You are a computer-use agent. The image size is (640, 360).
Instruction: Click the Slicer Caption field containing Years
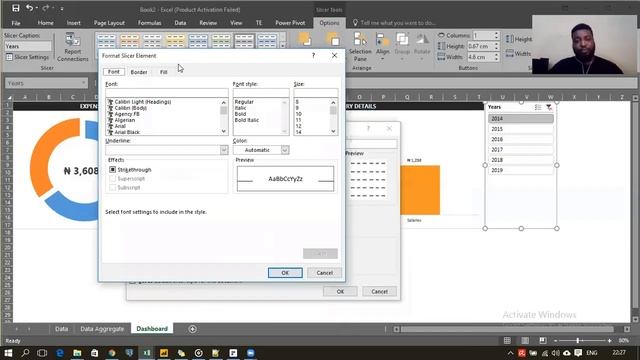click(x=28, y=46)
